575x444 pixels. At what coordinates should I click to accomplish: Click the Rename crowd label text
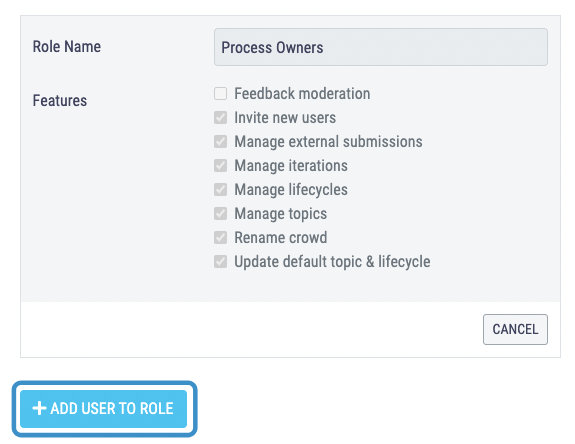tap(281, 238)
